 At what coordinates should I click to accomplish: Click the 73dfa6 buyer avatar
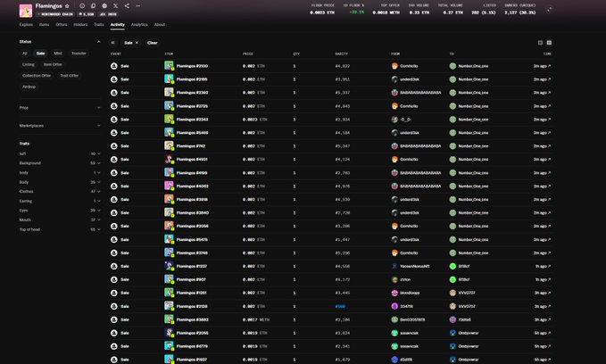(x=452, y=319)
